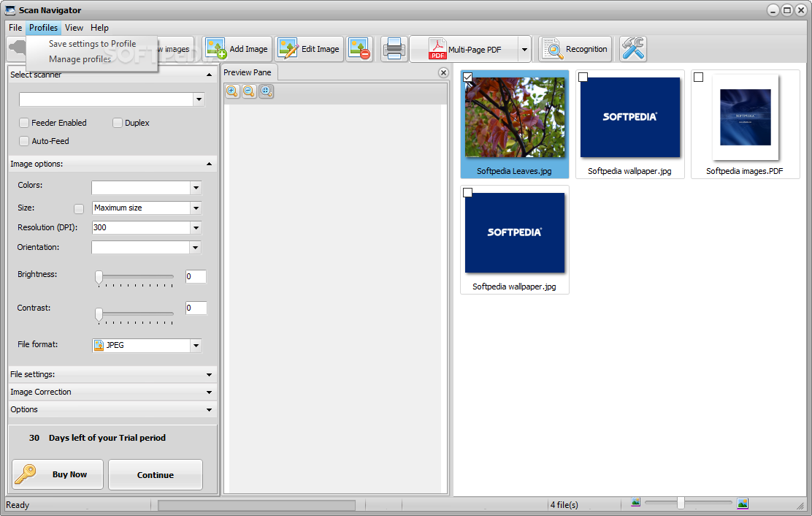Open the Colors dropdown
The height and width of the screenshot is (516, 812).
point(196,188)
